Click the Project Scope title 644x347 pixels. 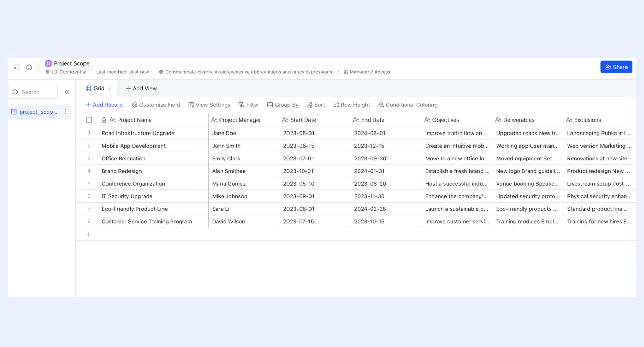(x=71, y=63)
